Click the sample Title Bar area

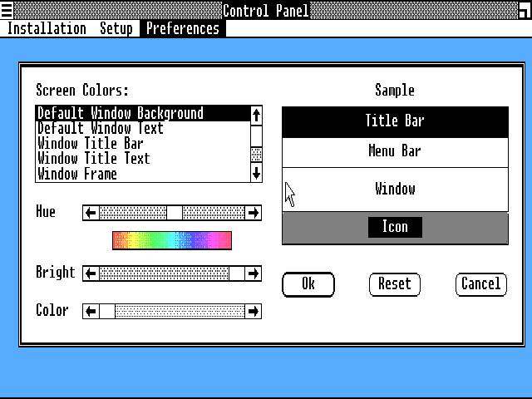[x=396, y=122]
